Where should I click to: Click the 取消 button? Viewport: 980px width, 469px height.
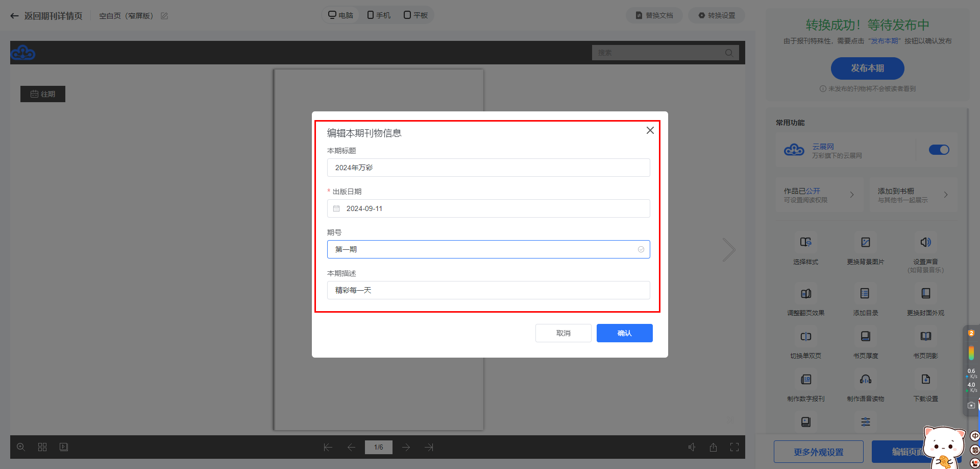[563, 333]
